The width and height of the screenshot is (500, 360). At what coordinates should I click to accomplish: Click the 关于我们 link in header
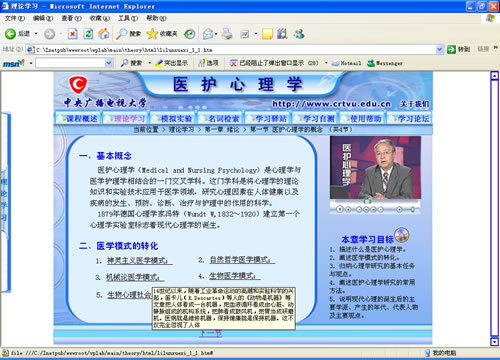tap(414, 104)
